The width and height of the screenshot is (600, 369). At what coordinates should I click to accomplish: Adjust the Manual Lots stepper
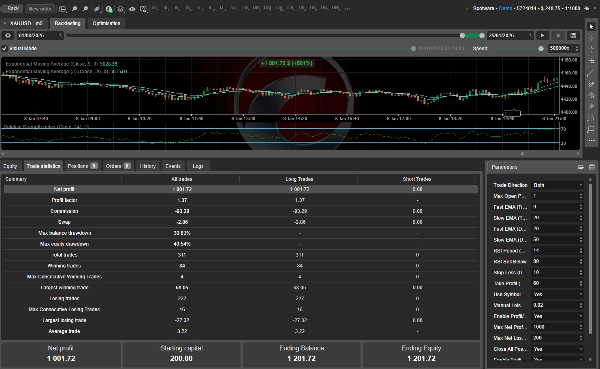(x=581, y=305)
